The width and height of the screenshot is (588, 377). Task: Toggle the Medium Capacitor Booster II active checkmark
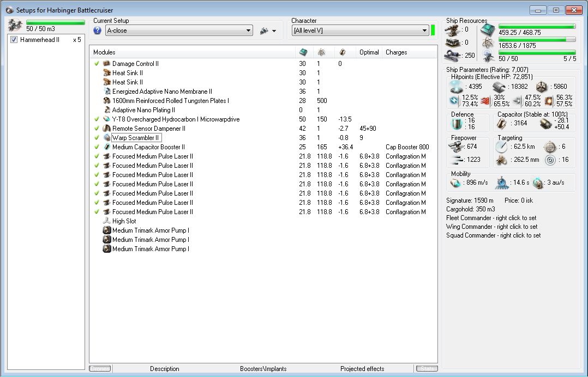(97, 147)
